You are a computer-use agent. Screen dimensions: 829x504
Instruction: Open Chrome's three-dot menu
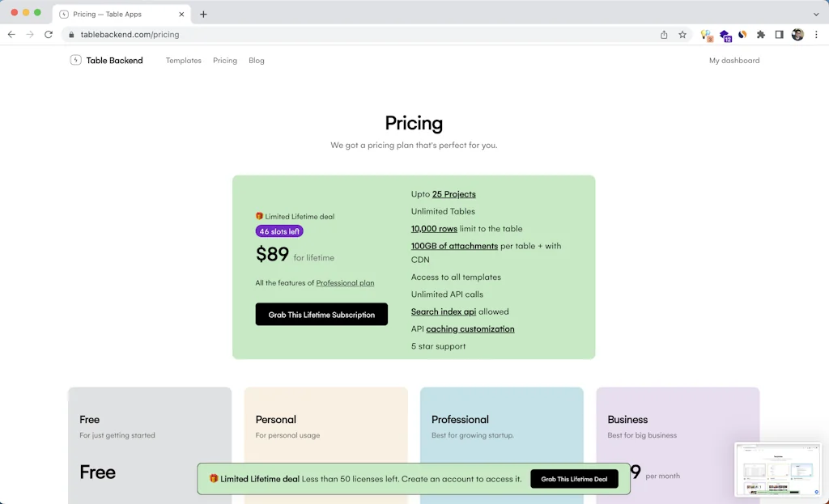coord(816,35)
